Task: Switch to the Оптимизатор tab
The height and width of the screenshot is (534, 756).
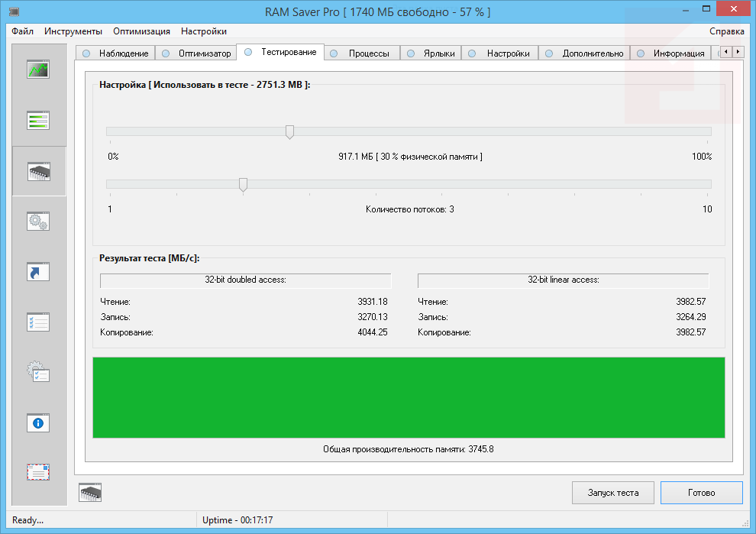Action: (195, 53)
